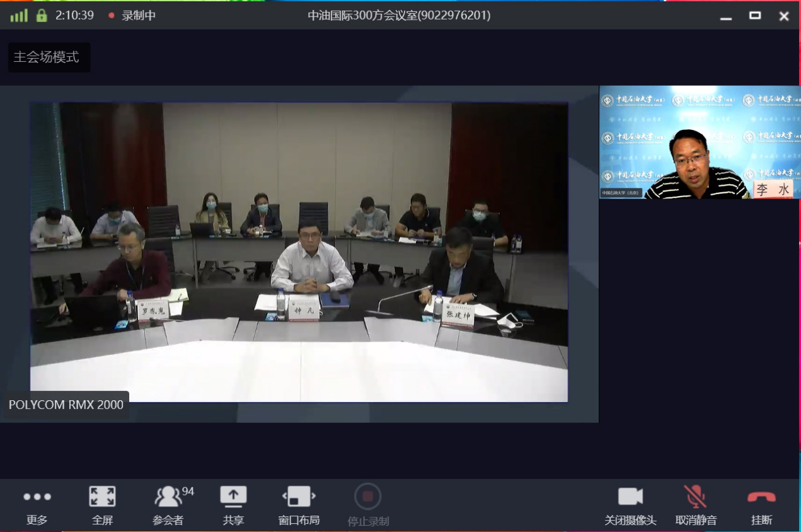The width and height of the screenshot is (801, 532).
Task: Click the 主会场模式 mode label
Action: (x=47, y=57)
